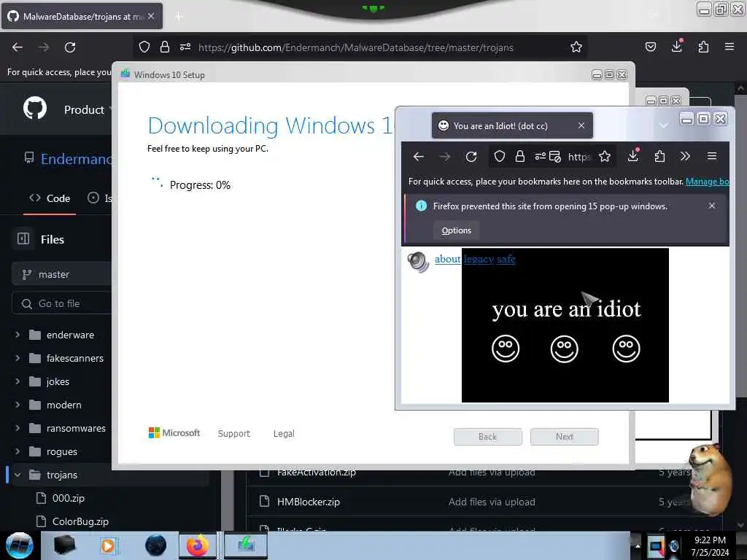
Task: Switch to MalwareDatabase/trojans browser tab
Action: tap(82, 16)
